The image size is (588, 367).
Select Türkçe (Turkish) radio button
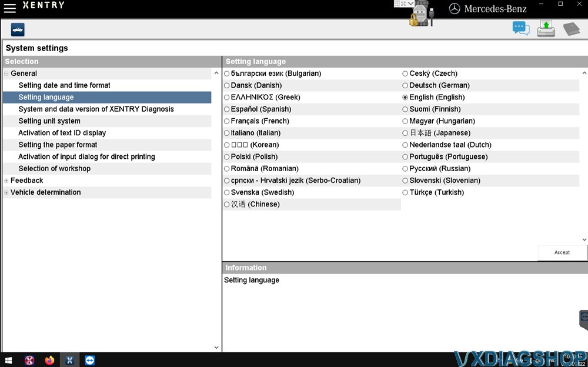(405, 192)
